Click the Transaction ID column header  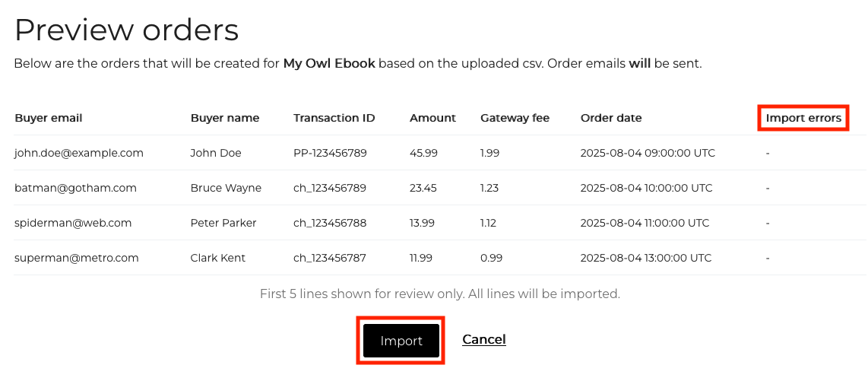point(334,118)
